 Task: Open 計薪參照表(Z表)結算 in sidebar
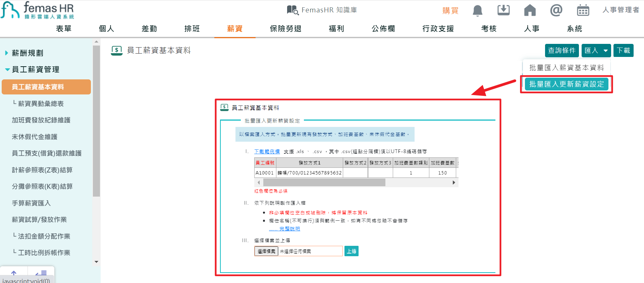coord(42,170)
